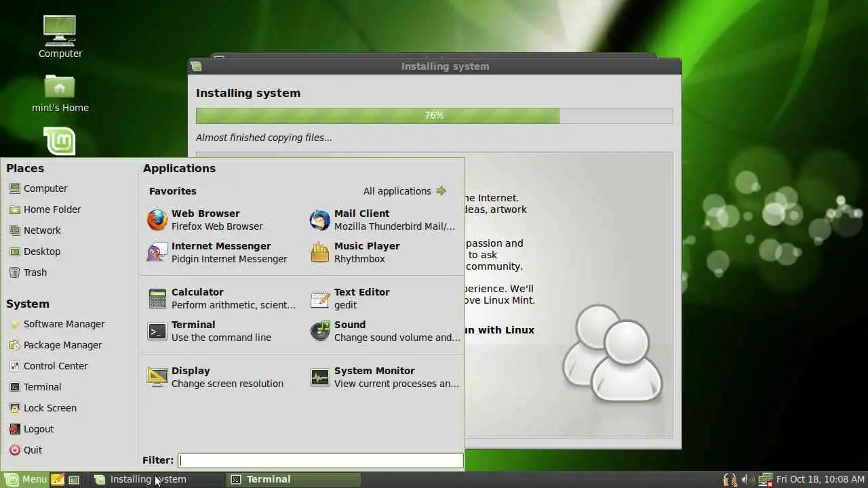Image resolution: width=868 pixels, height=488 pixels.
Task: Switch to Installing system taskbar window
Action: 157,479
